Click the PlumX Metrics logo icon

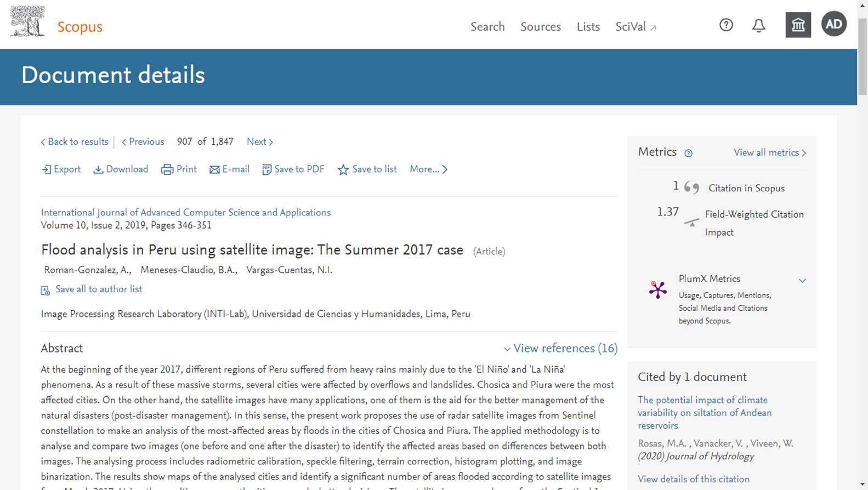(x=658, y=289)
